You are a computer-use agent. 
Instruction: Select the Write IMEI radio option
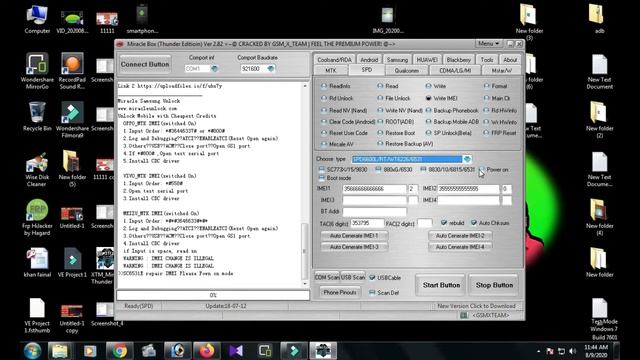429,98
